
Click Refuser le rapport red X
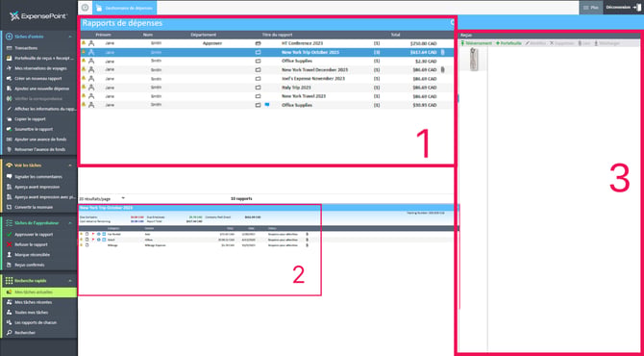10,245
